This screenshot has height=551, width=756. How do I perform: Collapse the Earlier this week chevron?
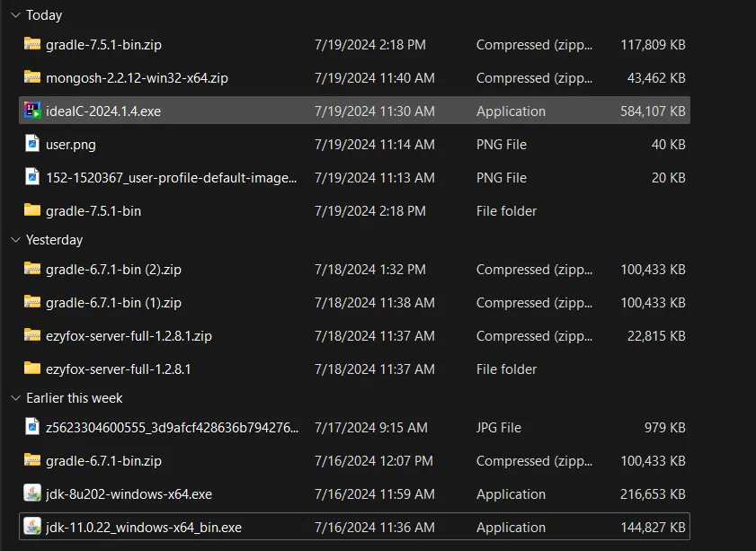[15, 397]
